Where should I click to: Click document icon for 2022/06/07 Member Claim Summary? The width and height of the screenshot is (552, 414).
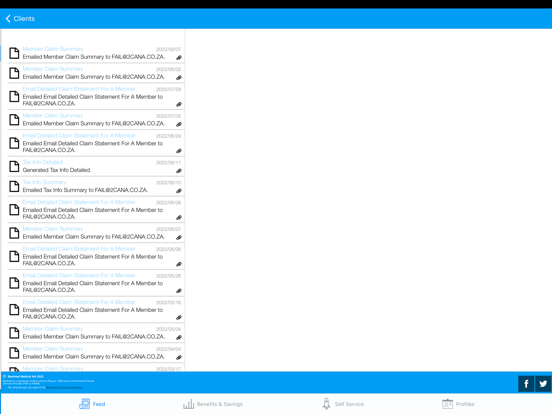(14, 233)
